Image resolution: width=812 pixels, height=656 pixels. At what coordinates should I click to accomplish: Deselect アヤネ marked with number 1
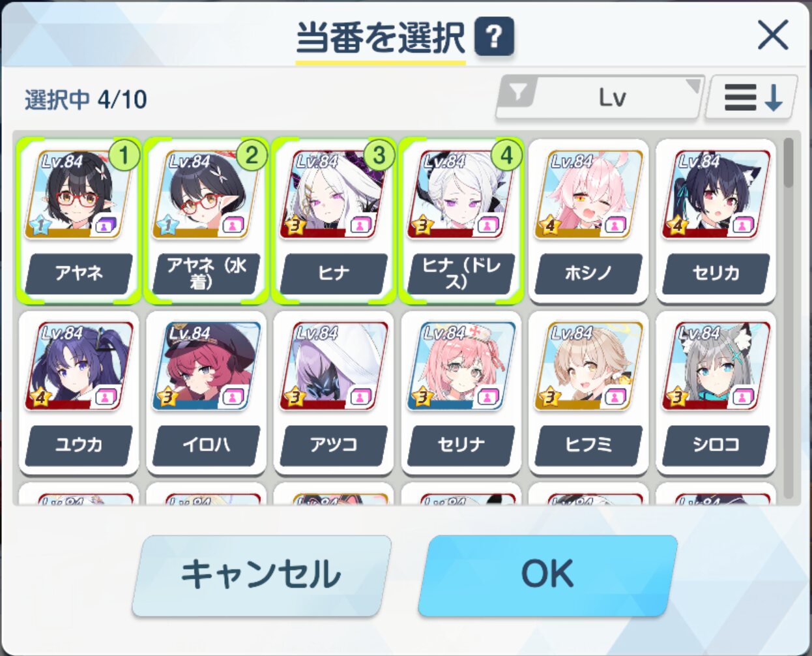coord(79,221)
